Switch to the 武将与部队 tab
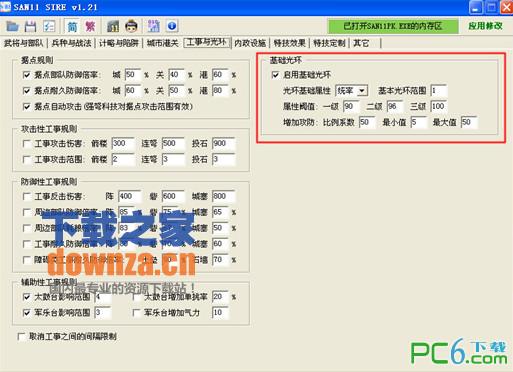Viewport: 513px width, 372px height. tap(24, 43)
